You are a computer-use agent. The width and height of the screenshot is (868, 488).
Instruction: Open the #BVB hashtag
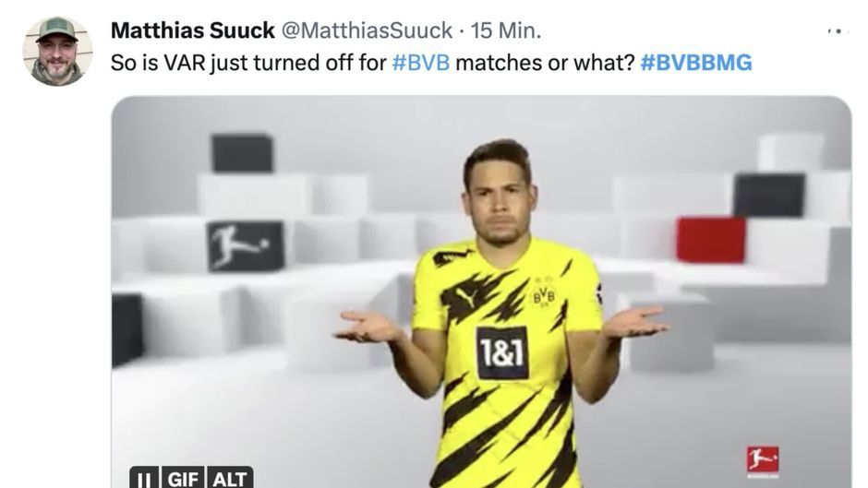[421, 63]
